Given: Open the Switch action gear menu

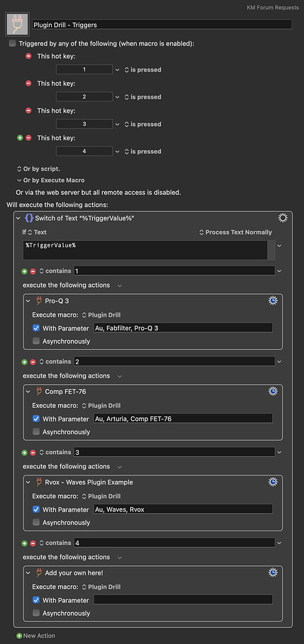Looking at the screenshot, I should (x=283, y=218).
